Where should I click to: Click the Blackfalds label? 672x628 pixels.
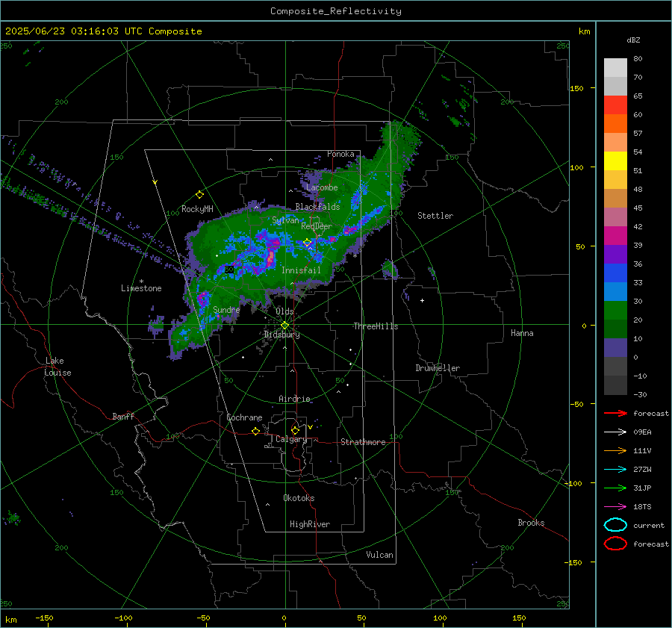click(317, 207)
